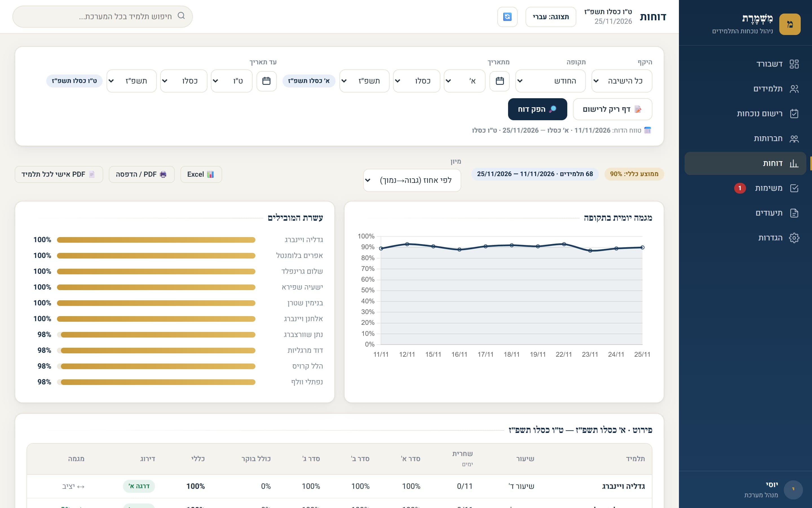
Task: Click the user avatar next to יוסי
Action: [x=793, y=490]
